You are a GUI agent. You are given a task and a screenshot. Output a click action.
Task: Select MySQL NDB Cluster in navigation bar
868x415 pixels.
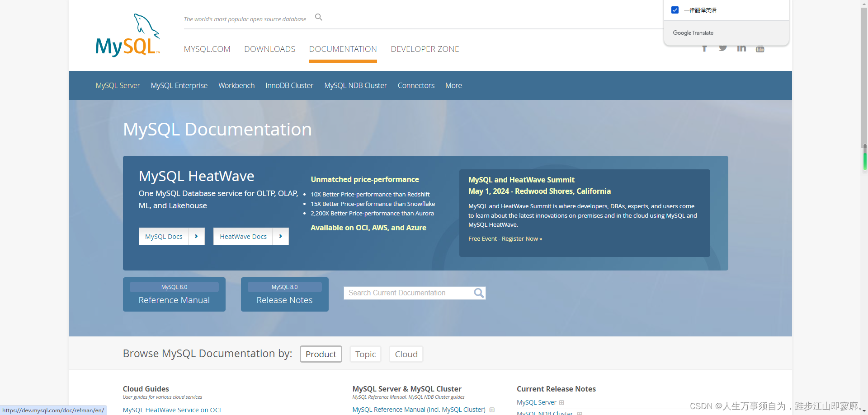[x=356, y=85]
